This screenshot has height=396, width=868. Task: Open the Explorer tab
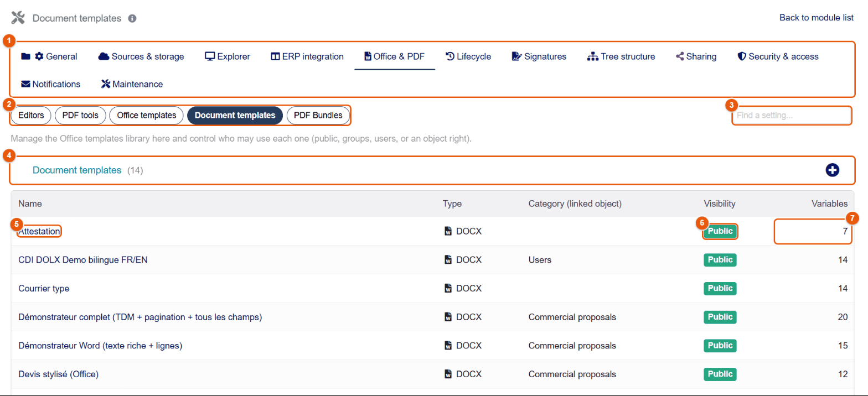[x=228, y=56]
